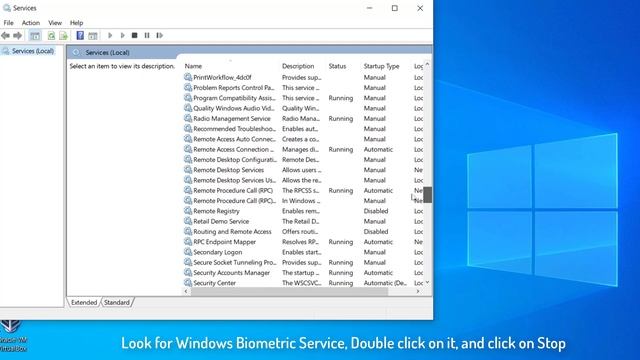Select Problem Reports Control Panel service row
This screenshot has width=640, height=360.
click(x=303, y=88)
